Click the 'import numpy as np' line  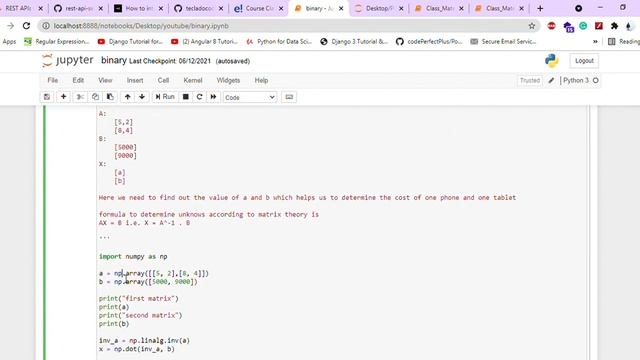(x=133, y=256)
